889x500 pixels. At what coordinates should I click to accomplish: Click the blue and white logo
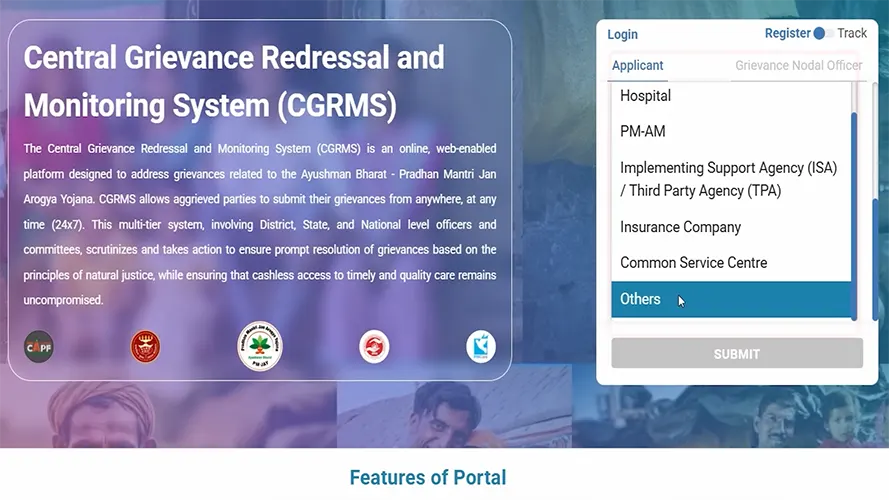[481, 346]
